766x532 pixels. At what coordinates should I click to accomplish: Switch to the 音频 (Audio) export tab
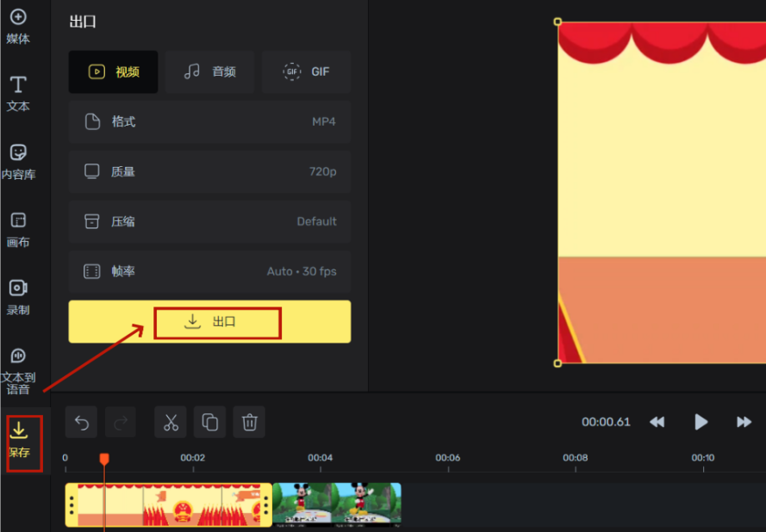pyautogui.click(x=209, y=71)
